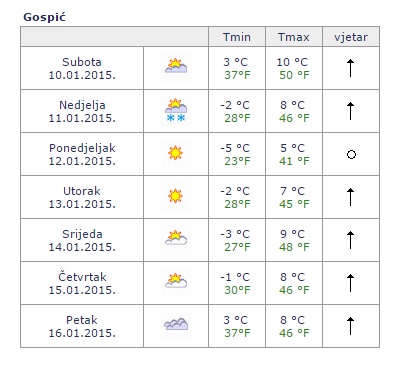Click the overcast cloud icon for Petak
This screenshot has height=379, width=402.
pos(176,324)
